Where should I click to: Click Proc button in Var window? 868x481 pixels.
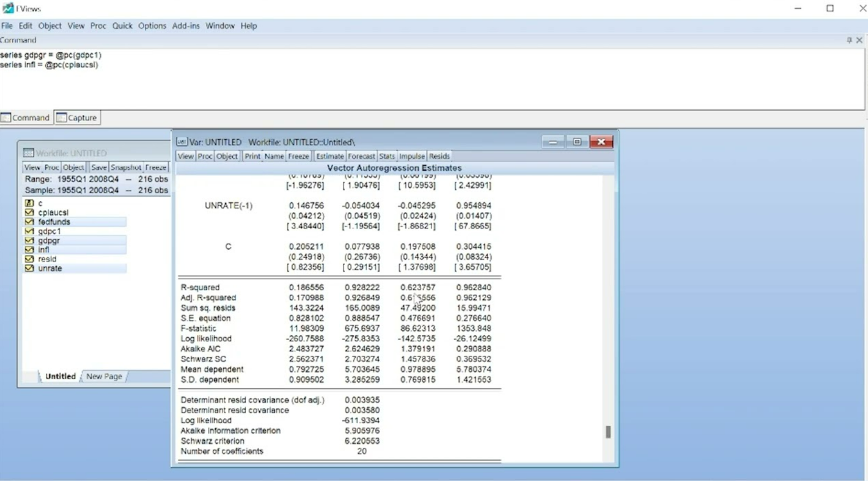coord(205,156)
